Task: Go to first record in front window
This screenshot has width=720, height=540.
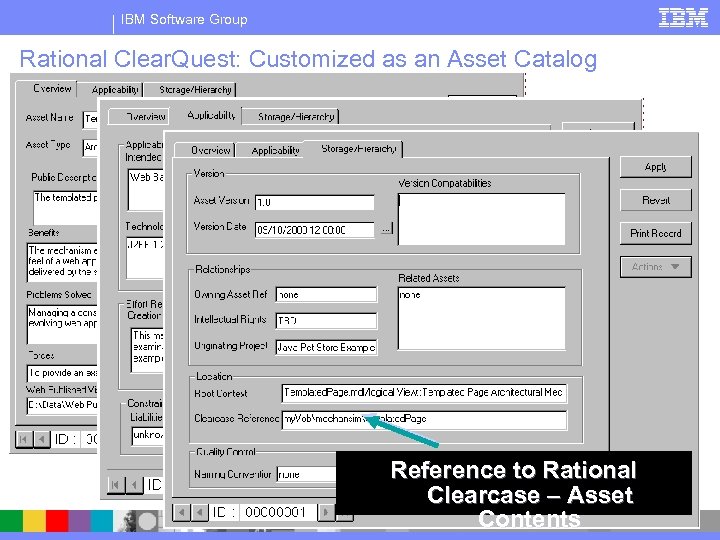Action: pos(181,512)
